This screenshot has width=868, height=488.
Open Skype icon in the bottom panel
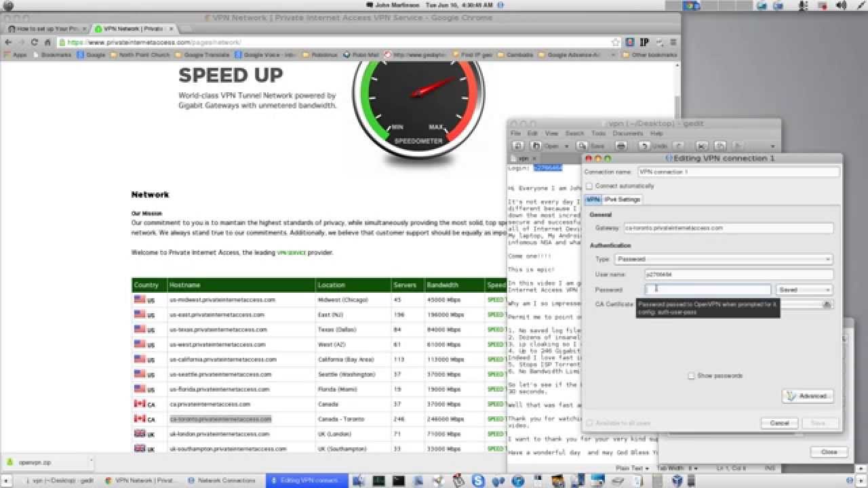pos(479,481)
